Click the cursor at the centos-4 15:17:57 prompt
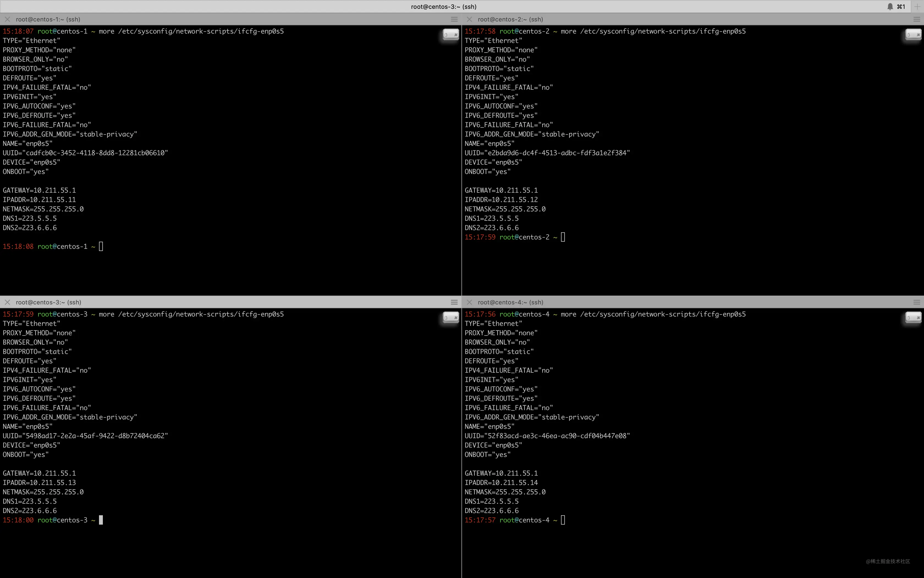This screenshot has width=924, height=578. pyautogui.click(x=563, y=520)
